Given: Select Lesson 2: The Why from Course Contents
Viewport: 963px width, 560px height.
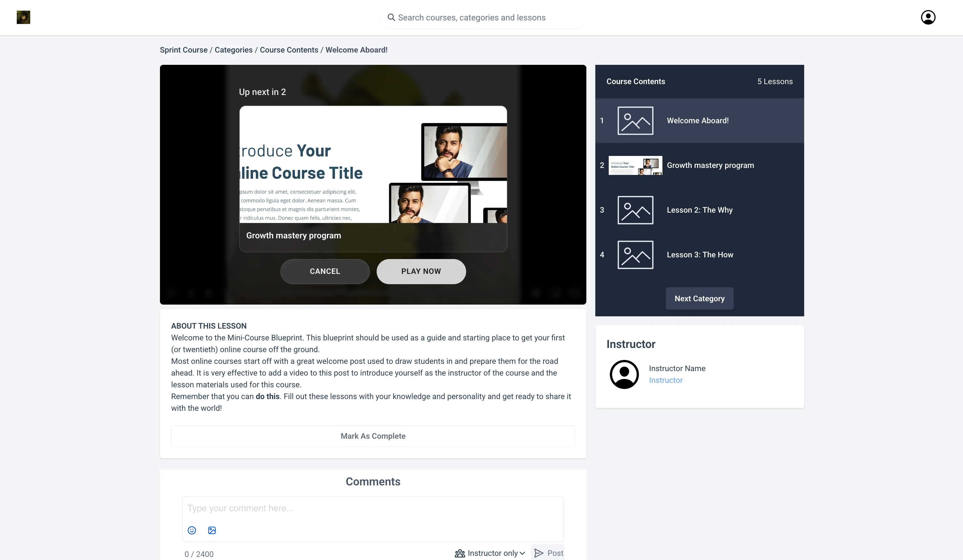Looking at the screenshot, I should click(699, 210).
